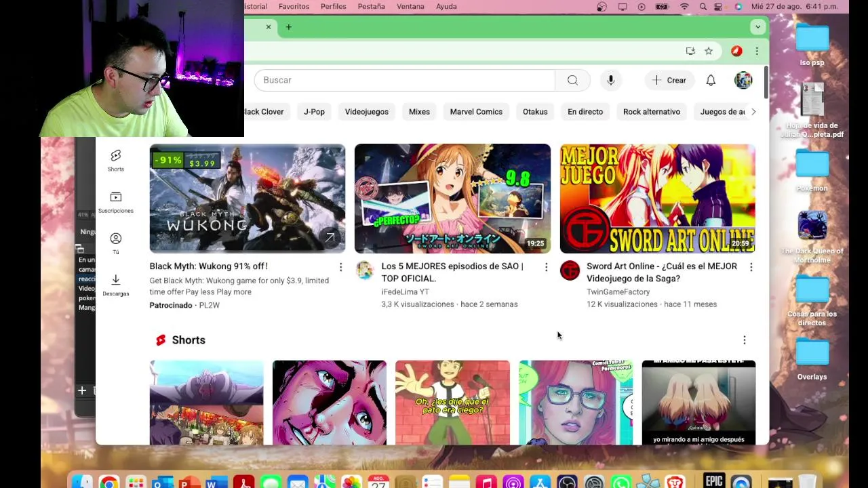This screenshot has height=488, width=868.
Task: Bookmark page with star icon
Action: (709, 51)
